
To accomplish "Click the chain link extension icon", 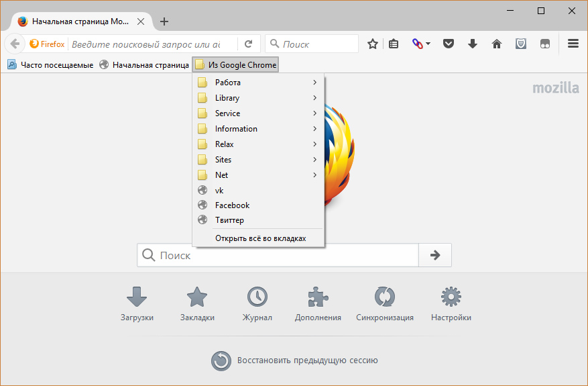I will [418, 44].
